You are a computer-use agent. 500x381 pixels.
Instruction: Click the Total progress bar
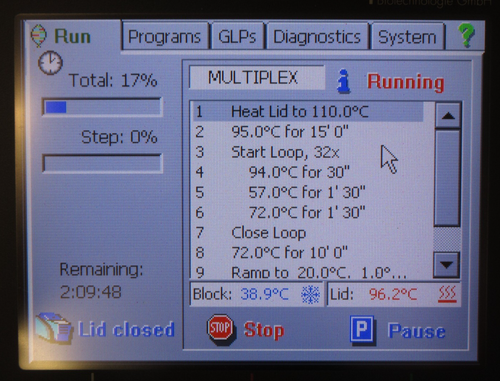click(102, 107)
